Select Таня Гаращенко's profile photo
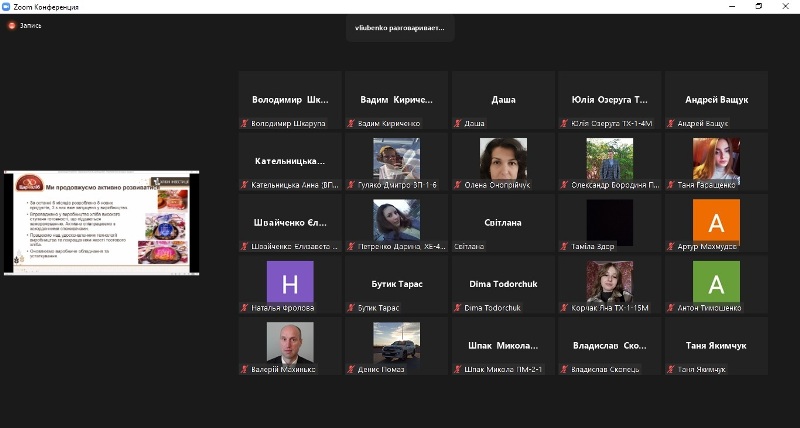 tap(716, 160)
